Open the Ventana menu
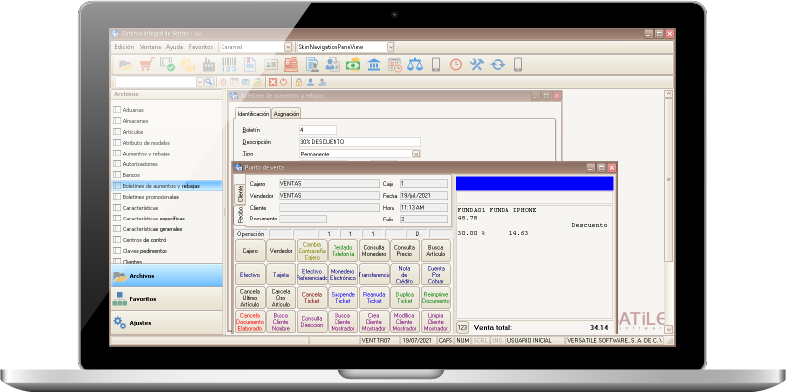786x392 pixels. tap(150, 47)
